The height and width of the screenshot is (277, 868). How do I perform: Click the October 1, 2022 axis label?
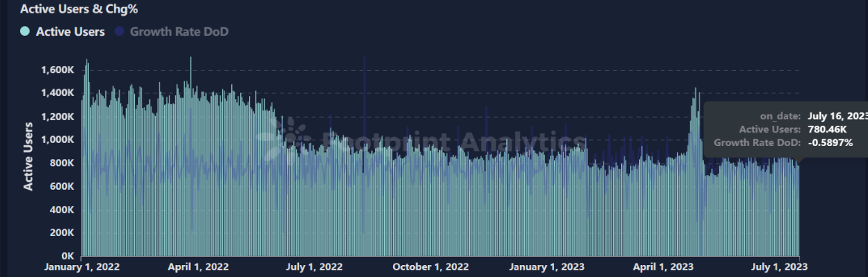coord(431,267)
